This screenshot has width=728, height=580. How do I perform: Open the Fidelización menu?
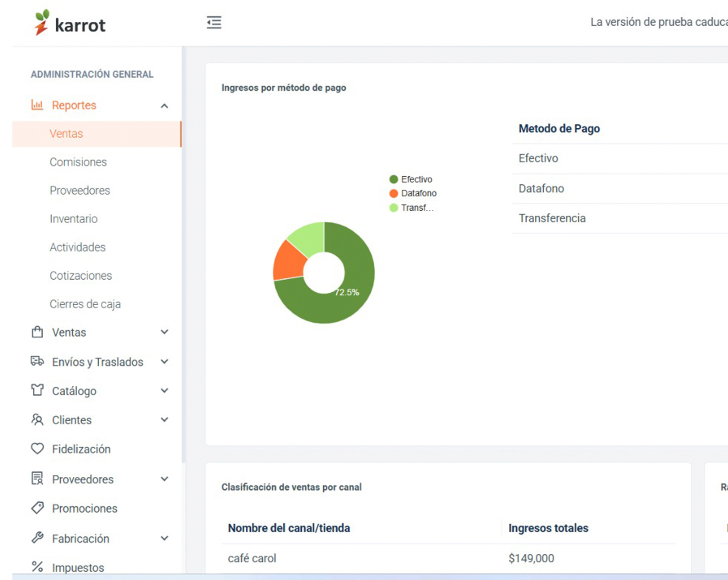coord(81,449)
